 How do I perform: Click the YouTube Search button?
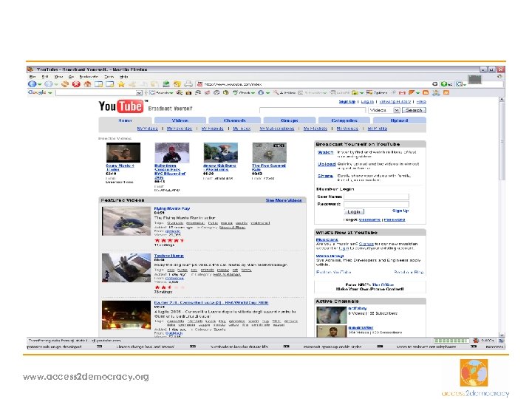414,110
